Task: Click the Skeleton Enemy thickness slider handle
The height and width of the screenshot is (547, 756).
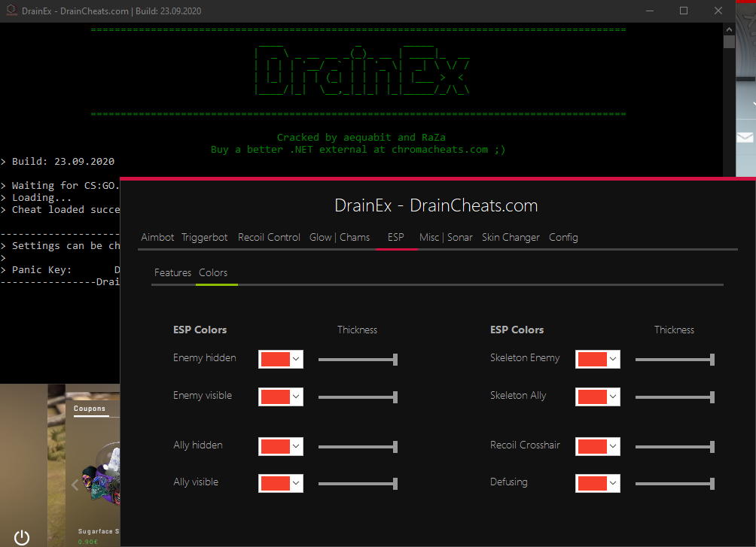Action: (712, 360)
